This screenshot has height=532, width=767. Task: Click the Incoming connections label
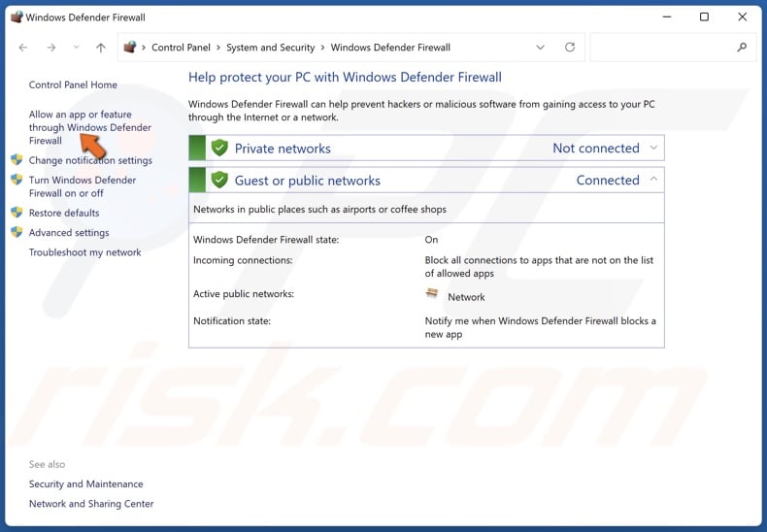pos(243,260)
